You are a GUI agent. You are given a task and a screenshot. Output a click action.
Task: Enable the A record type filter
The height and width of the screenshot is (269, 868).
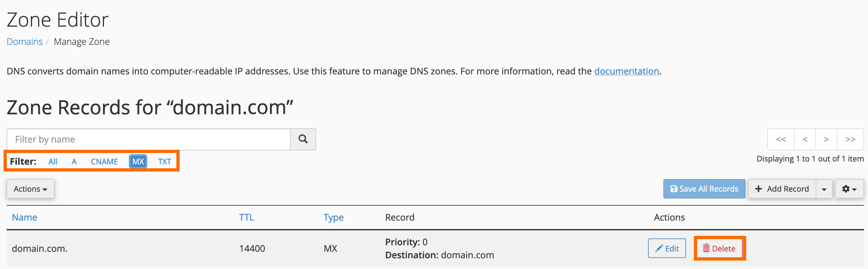point(74,161)
